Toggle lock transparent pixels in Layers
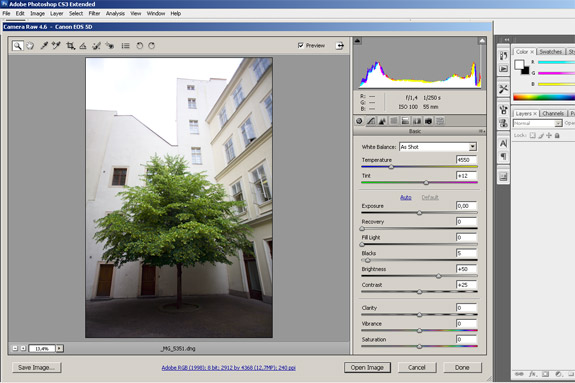575x383 pixels. coord(532,136)
